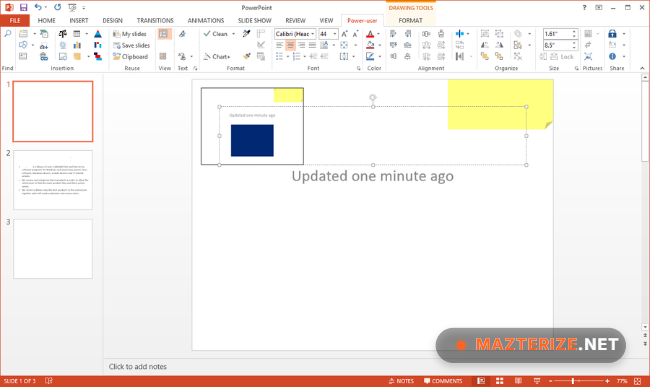The image size is (650, 387).
Task: Click the Find magnifier icon
Action: [7, 34]
